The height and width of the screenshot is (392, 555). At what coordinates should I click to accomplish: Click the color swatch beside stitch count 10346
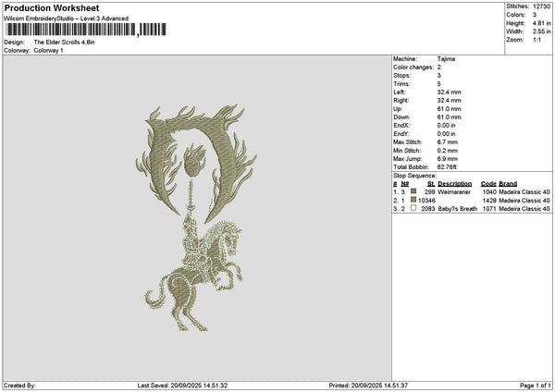click(413, 200)
